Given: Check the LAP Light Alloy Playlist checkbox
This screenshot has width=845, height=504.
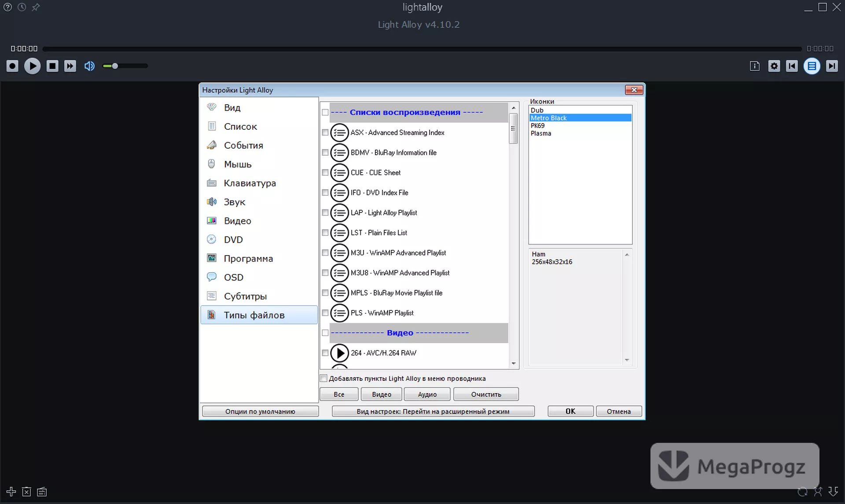Looking at the screenshot, I should (325, 213).
